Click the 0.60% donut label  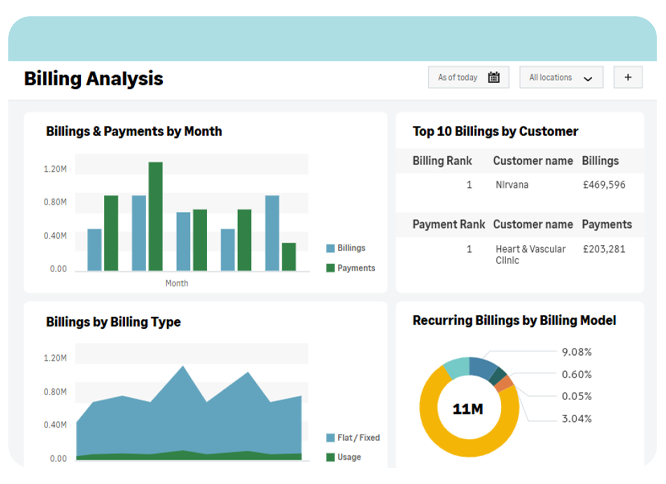[x=576, y=374]
